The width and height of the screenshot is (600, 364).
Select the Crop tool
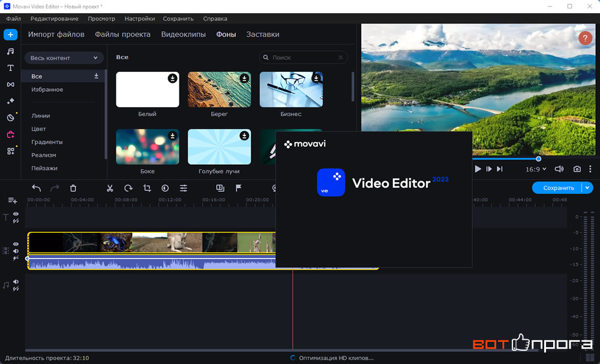(147, 188)
